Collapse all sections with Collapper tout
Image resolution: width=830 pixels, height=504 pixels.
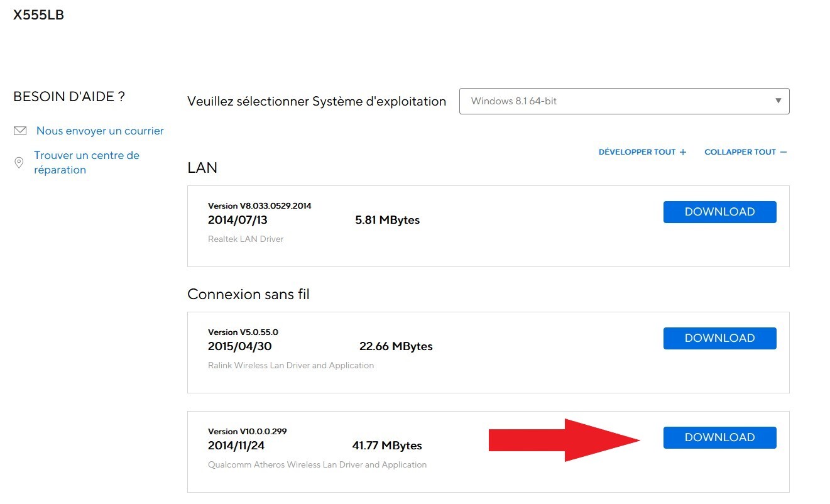tap(740, 152)
